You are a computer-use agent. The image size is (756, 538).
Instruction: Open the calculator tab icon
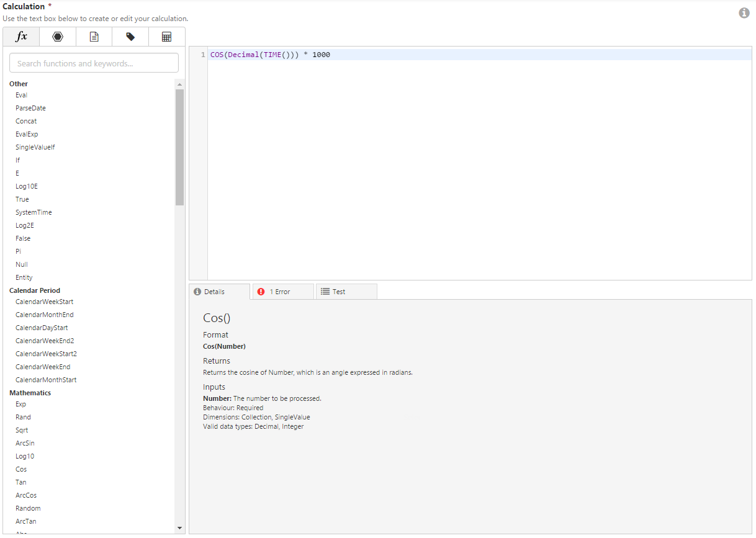coord(166,37)
